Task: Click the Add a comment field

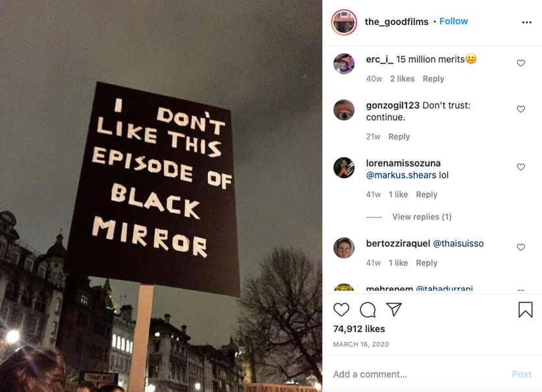Action: [x=418, y=374]
